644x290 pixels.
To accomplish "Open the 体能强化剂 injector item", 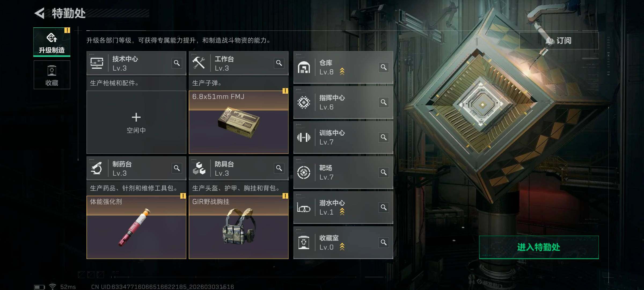I will [x=136, y=227].
